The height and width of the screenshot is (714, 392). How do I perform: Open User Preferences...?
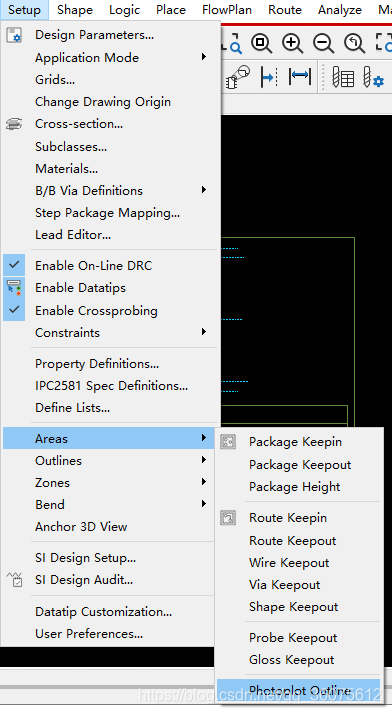point(109,634)
